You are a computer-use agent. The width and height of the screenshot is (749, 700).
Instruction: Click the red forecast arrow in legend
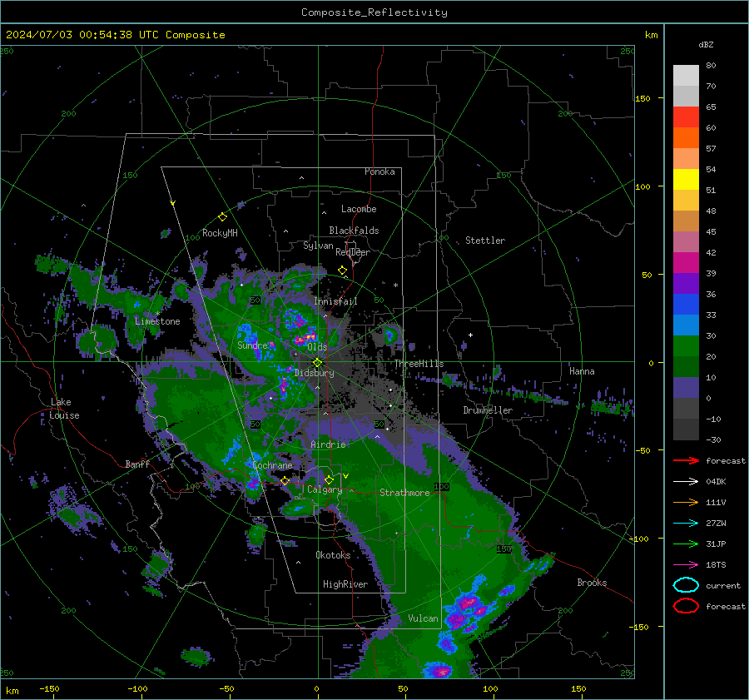point(686,460)
